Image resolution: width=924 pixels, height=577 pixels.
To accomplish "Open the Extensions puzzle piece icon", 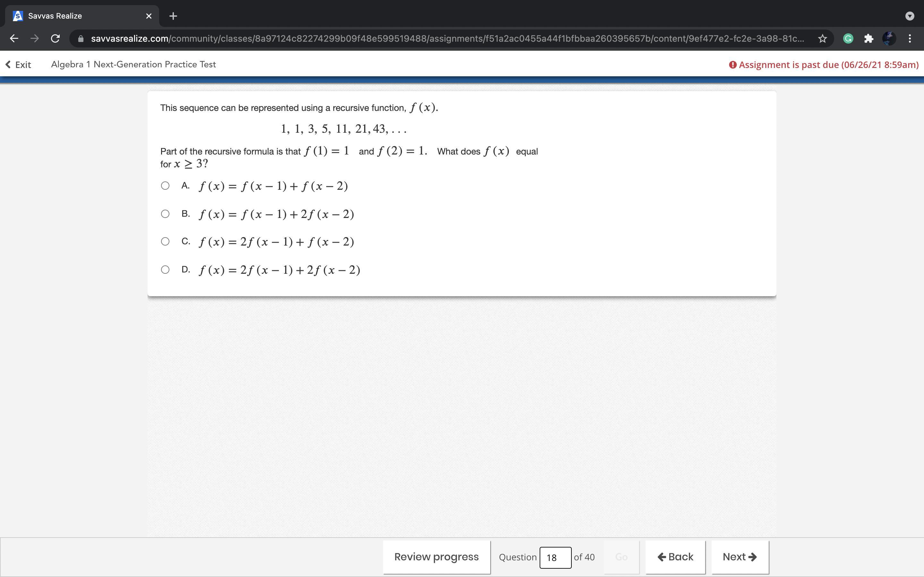I will pos(868,38).
